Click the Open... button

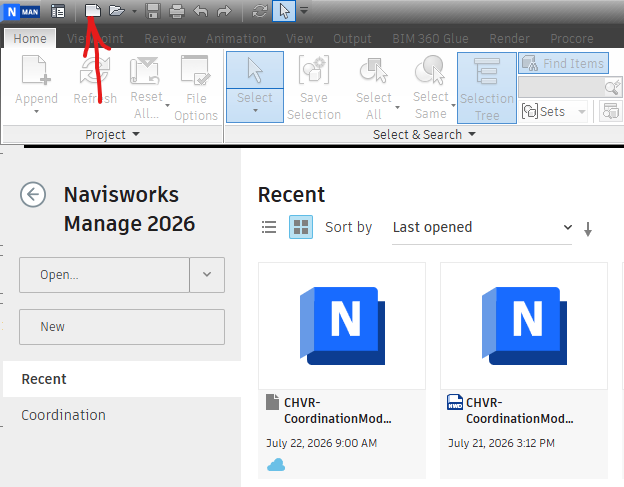[x=104, y=275]
